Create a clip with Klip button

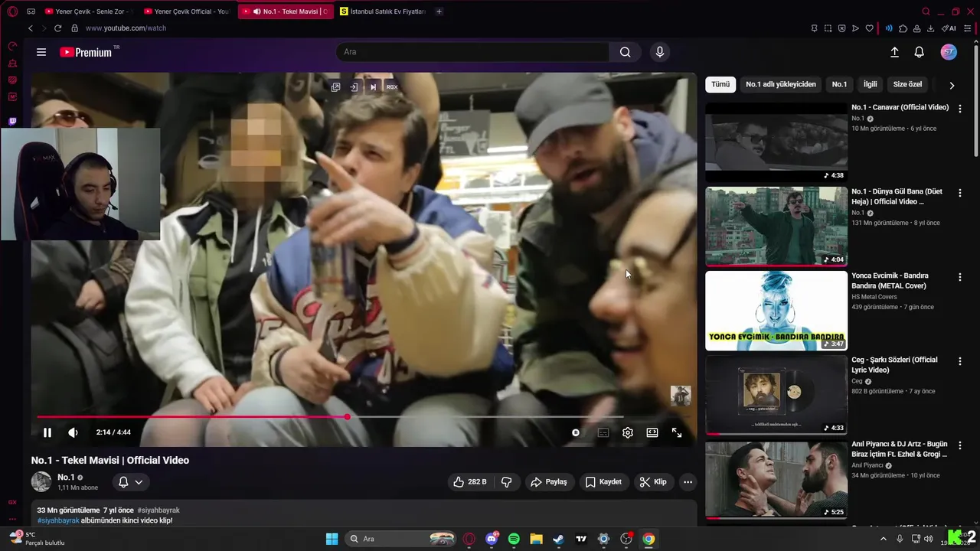tap(653, 482)
